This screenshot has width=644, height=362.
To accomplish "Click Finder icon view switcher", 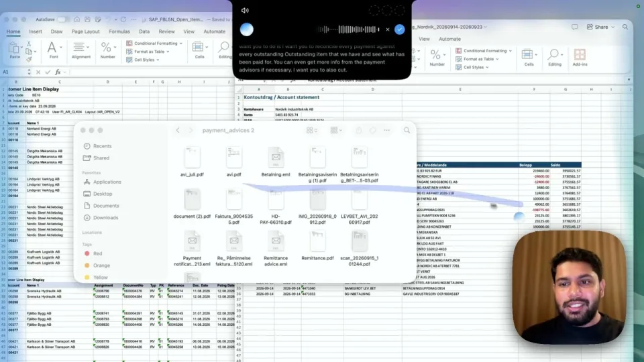I will [312, 131].
